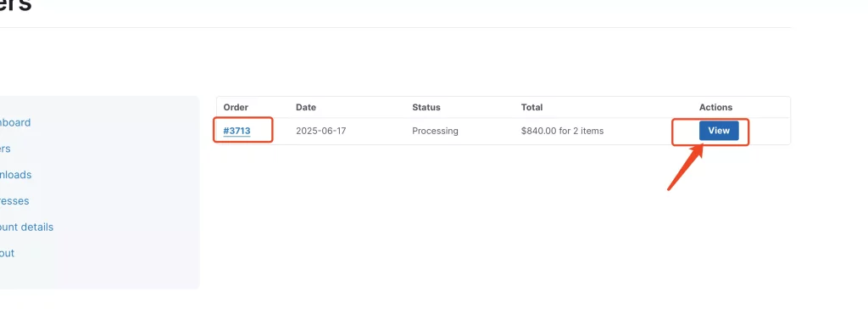Click the red arrow annotation
This screenshot has width=868, height=309.
685,166
